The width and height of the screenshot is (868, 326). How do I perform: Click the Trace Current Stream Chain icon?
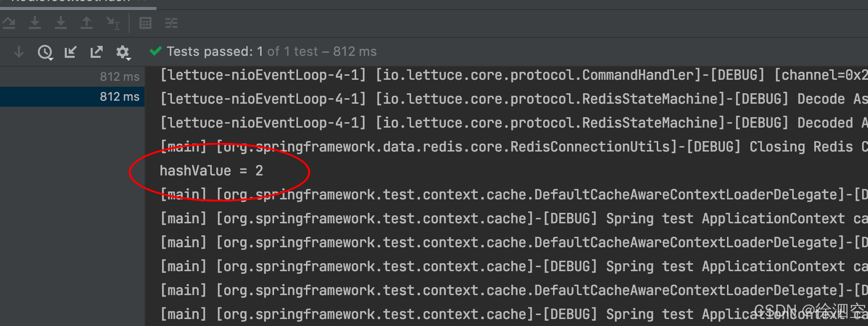tap(171, 23)
